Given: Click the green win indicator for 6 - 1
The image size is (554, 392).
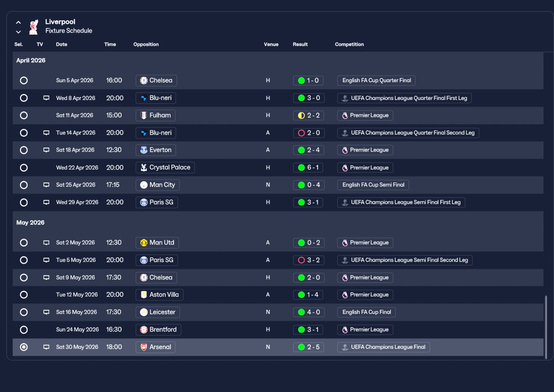Looking at the screenshot, I should 301,167.
